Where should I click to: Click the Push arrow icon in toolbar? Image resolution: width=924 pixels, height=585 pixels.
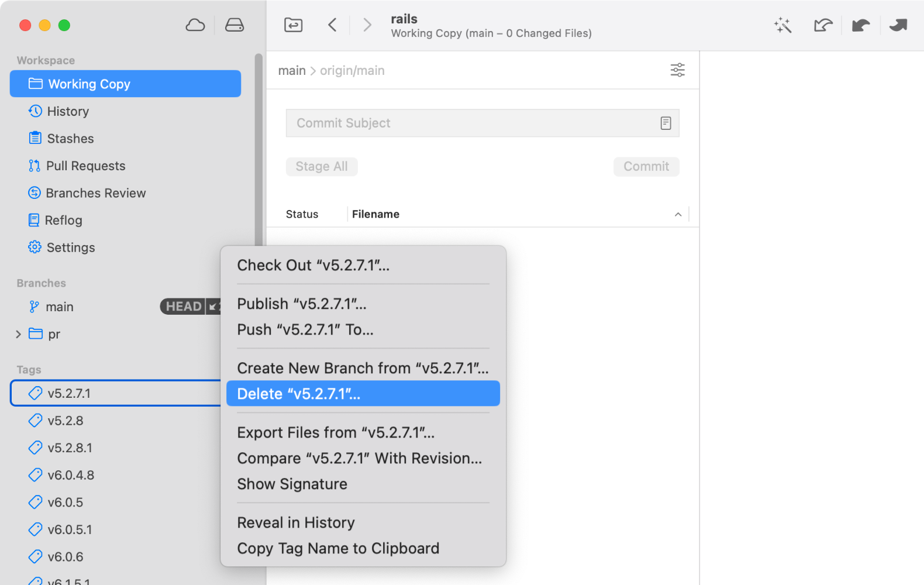point(898,25)
